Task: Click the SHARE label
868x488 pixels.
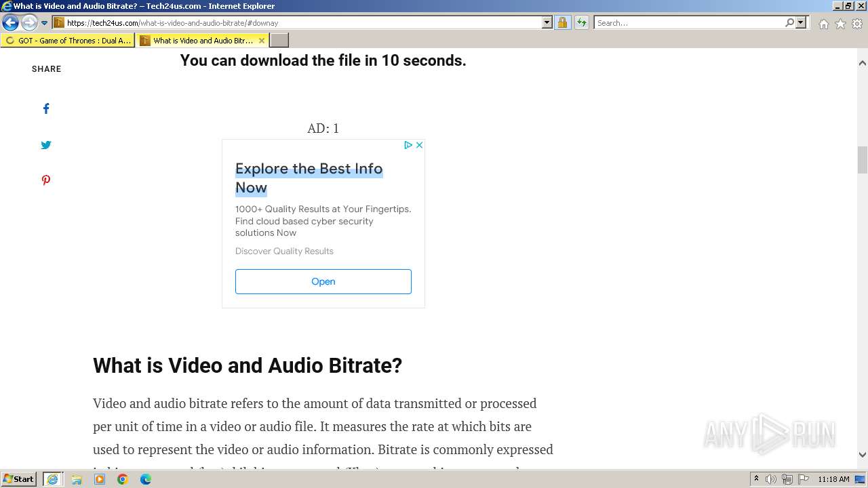Action: 47,69
